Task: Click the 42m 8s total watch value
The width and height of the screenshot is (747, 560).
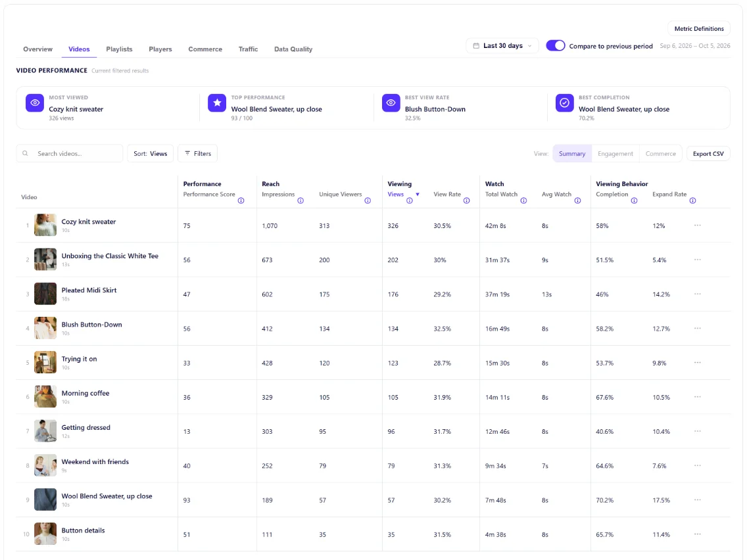Action: point(495,225)
